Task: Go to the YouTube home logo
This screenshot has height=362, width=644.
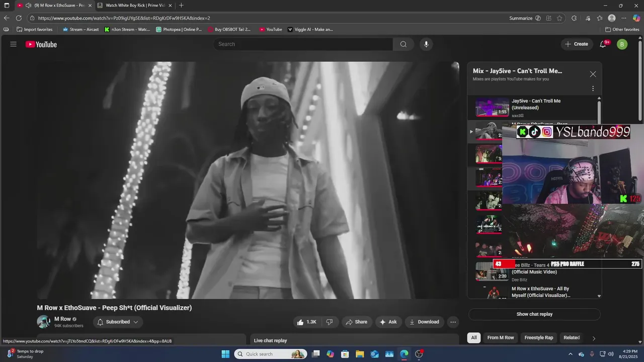Action: click(41, 44)
